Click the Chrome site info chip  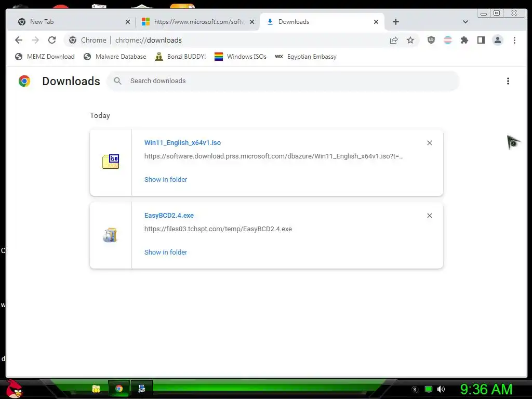click(87, 41)
